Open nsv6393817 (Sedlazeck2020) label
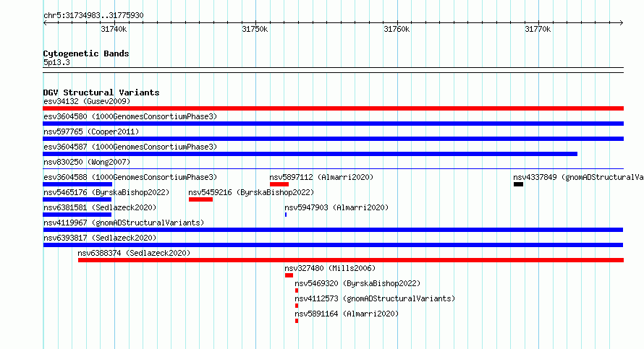This screenshot has width=644, height=349. (x=100, y=238)
